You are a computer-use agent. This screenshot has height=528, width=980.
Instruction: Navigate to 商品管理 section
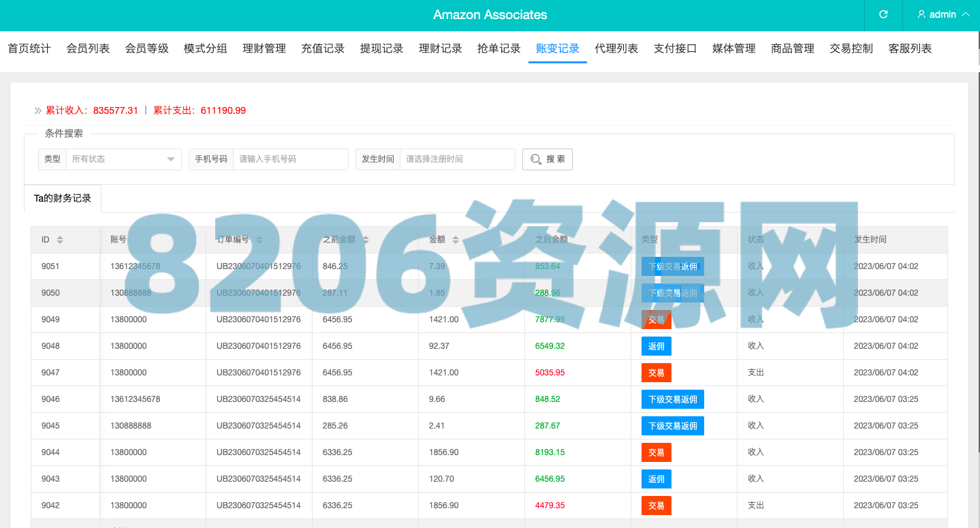tap(793, 48)
